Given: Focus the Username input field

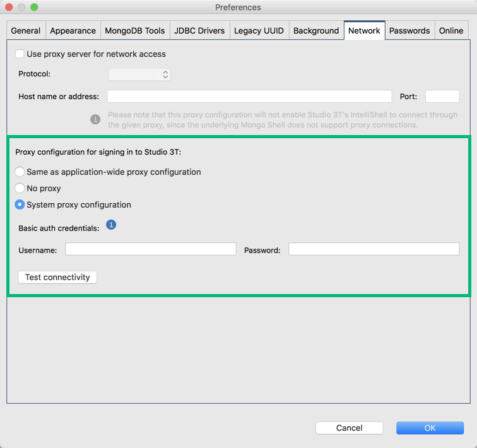Looking at the screenshot, I should [151, 249].
